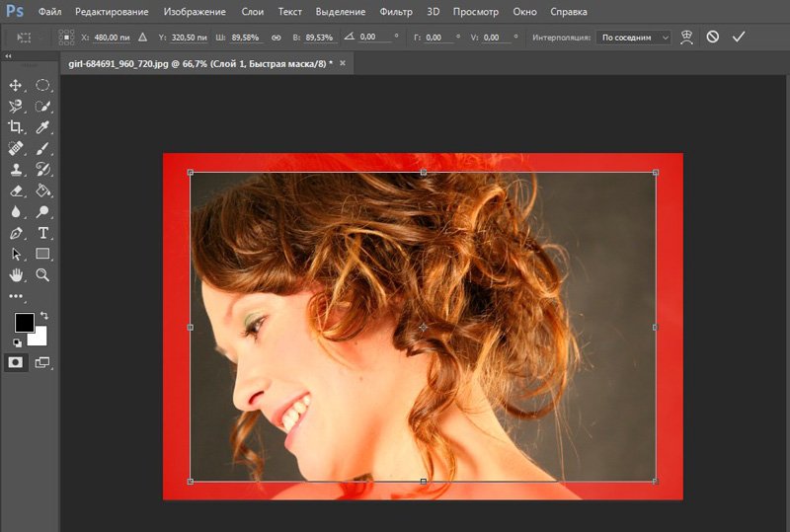Click the top-left transform handle

[191, 173]
